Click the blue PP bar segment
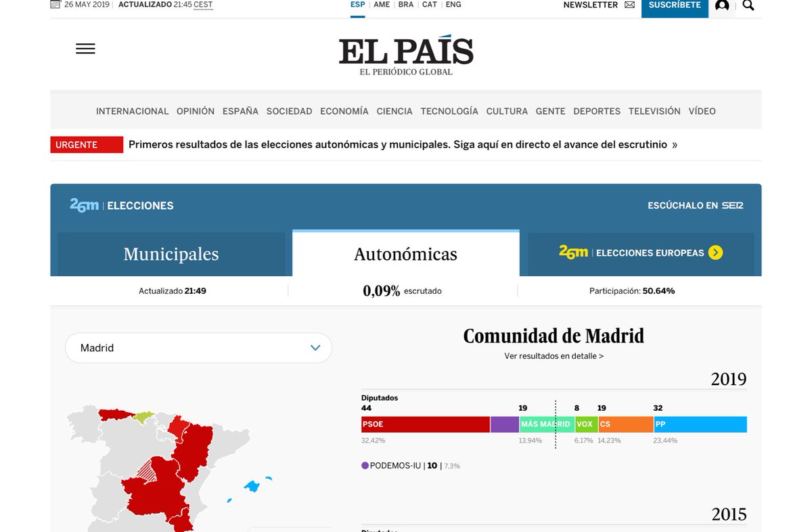Viewport: 812px width, 532px height. [x=700, y=424]
